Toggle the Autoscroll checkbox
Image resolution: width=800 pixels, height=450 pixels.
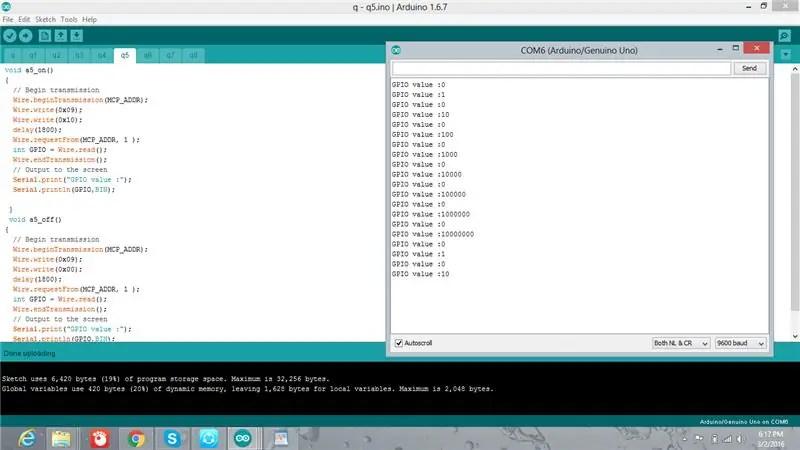pos(399,343)
